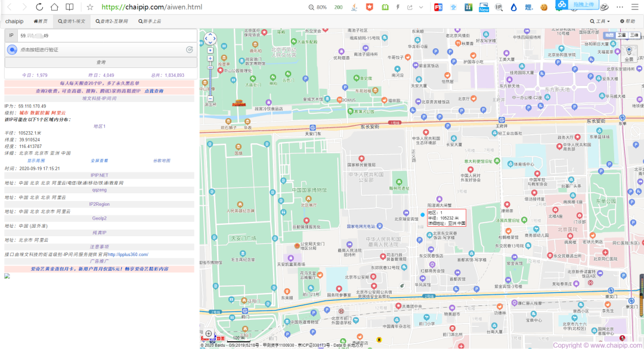Click the 点我查询 link
The image size is (644, 349).
pyautogui.click(x=154, y=91)
